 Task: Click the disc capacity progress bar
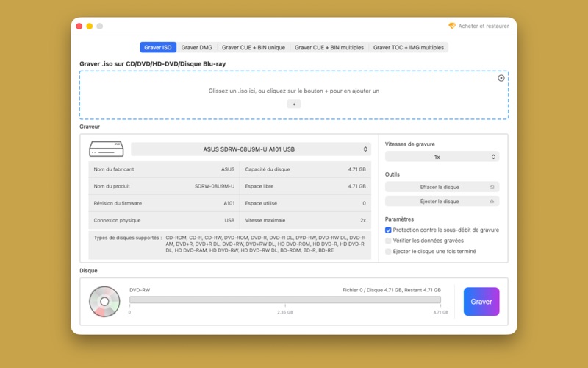(285, 300)
